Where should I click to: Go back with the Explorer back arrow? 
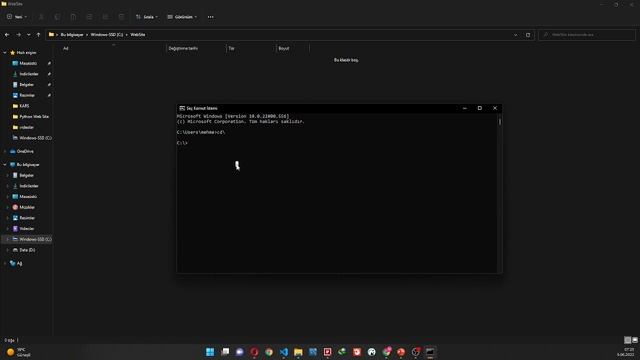tap(7, 35)
